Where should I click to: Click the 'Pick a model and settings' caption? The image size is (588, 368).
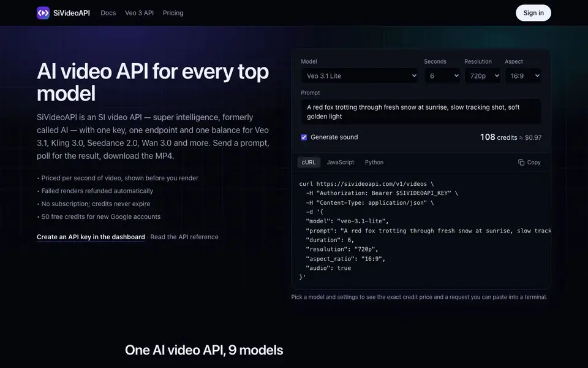pyautogui.click(x=419, y=297)
